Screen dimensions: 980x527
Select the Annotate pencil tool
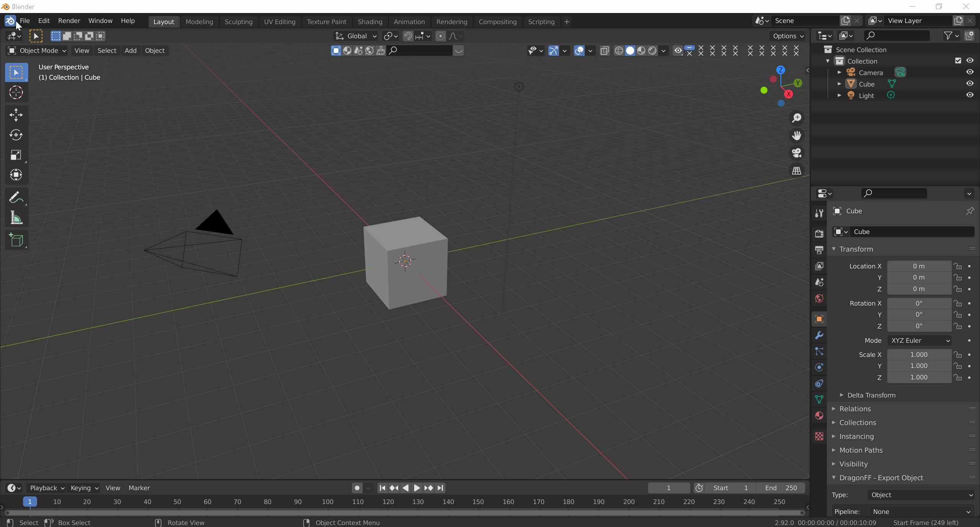(x=16, y=198)
